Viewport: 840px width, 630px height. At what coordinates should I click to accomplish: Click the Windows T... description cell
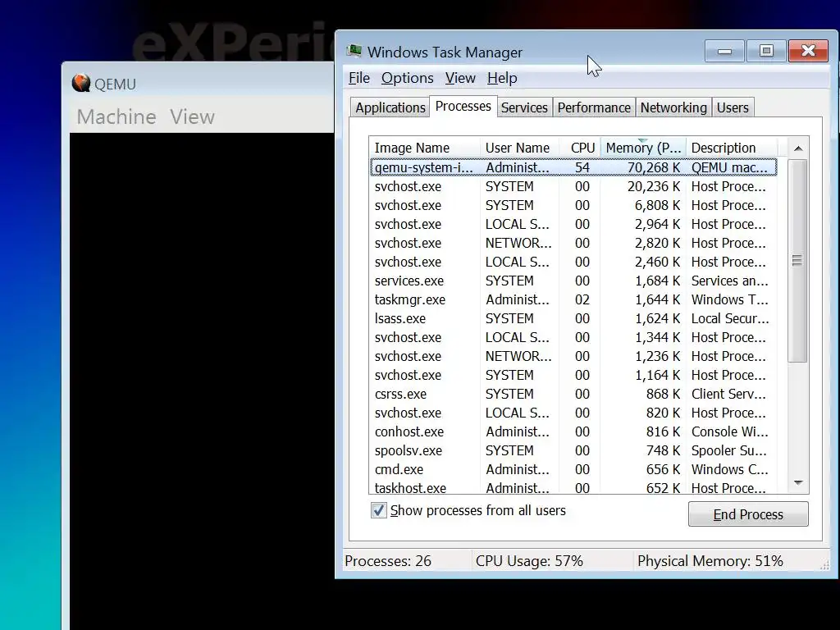[729, 299]
